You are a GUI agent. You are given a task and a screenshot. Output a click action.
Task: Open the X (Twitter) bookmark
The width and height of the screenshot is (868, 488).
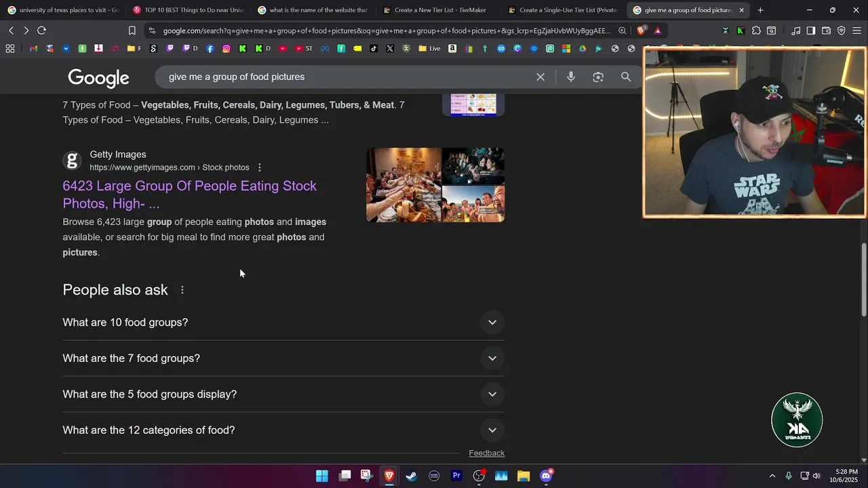390,49
